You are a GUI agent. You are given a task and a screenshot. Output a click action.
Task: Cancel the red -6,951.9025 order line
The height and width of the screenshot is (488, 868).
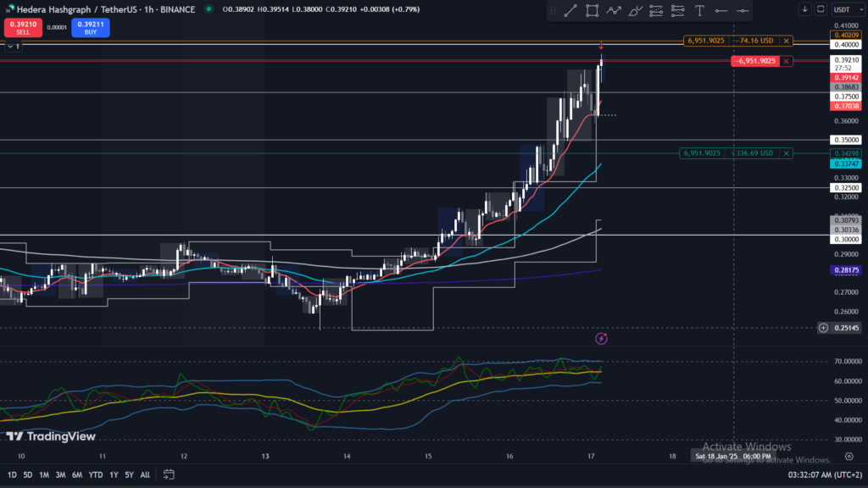[787, 61]
